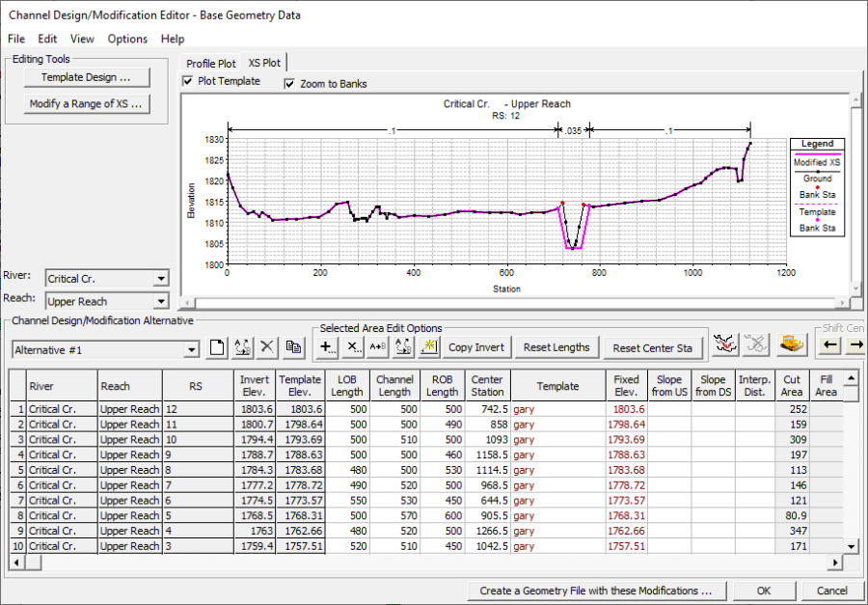Click the copy alternative icon

click(294, 348)
